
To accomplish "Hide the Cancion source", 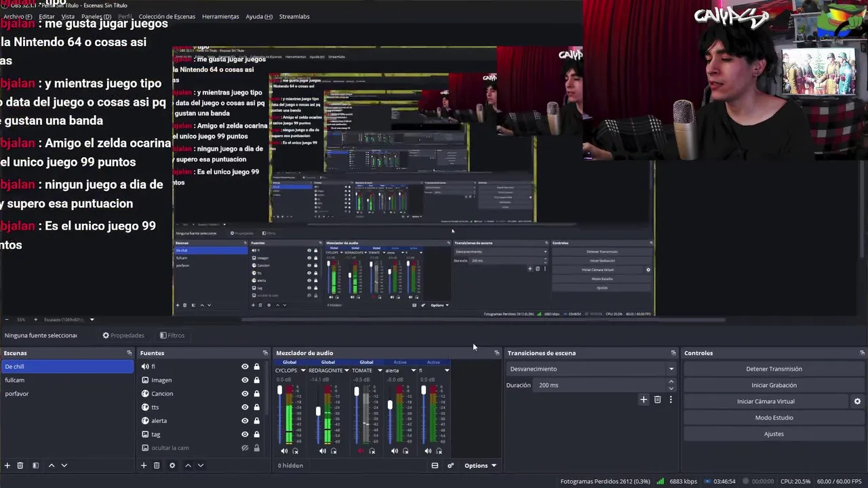I will coord(245,394).
